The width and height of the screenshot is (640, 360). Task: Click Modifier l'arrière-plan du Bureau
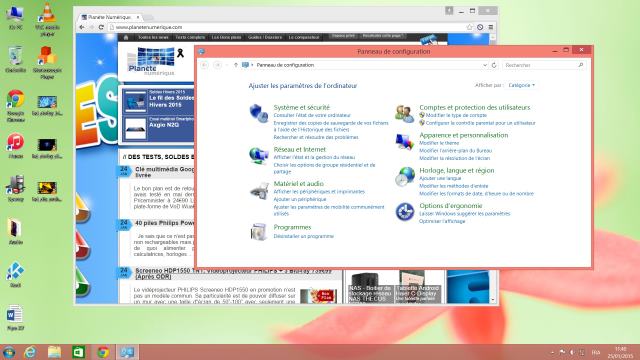(x=456, y=151)
